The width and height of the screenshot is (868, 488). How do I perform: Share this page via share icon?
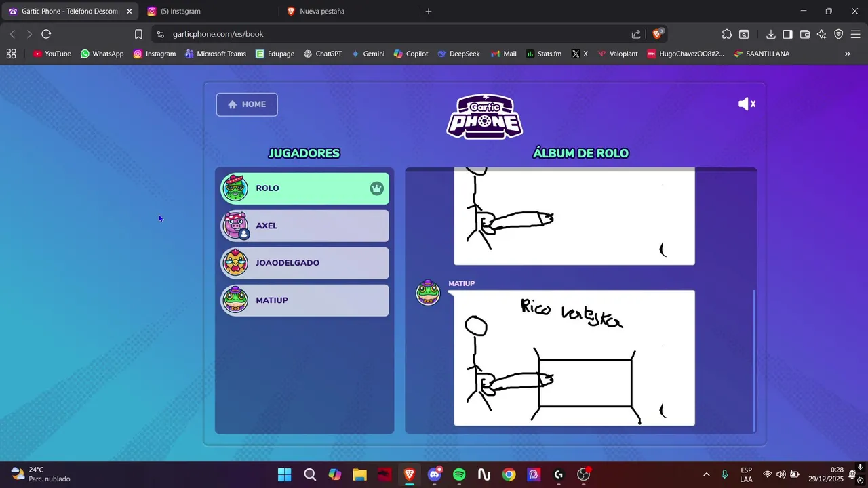point(636,34)
